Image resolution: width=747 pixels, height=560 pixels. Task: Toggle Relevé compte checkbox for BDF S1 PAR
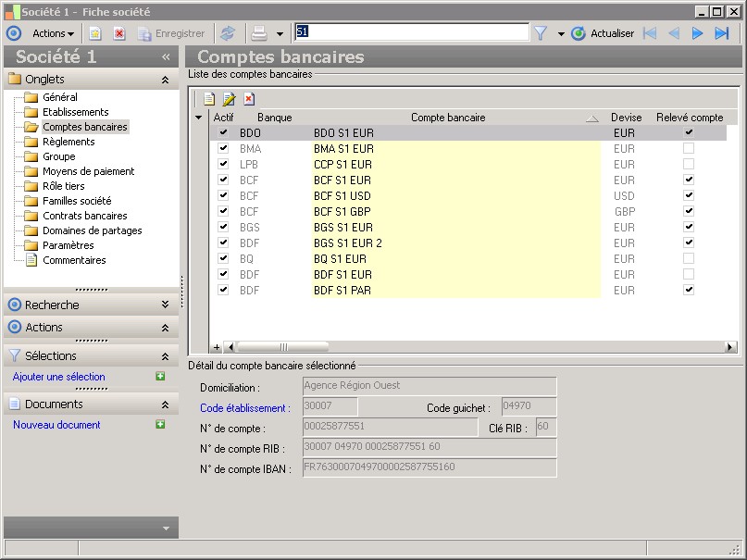[689, 290]
